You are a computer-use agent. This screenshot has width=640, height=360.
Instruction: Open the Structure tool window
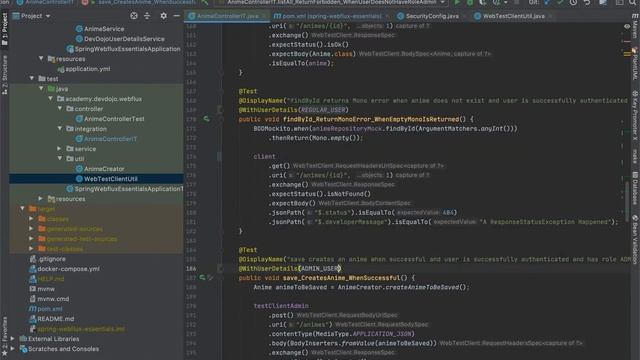click(4, 76)
